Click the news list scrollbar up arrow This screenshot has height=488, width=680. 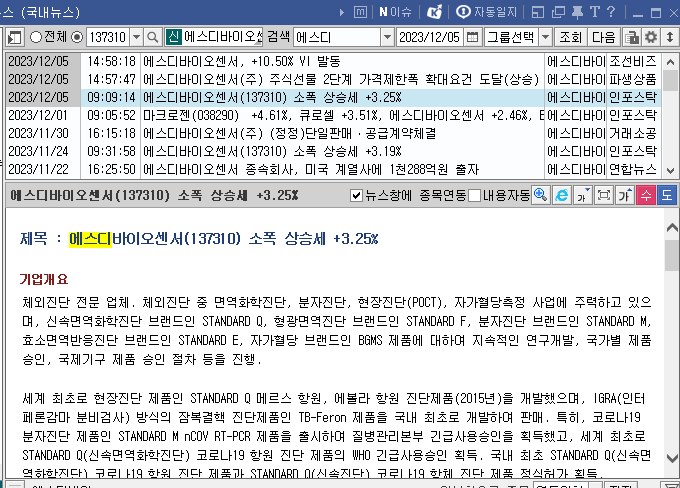click(x=670, y=62)
